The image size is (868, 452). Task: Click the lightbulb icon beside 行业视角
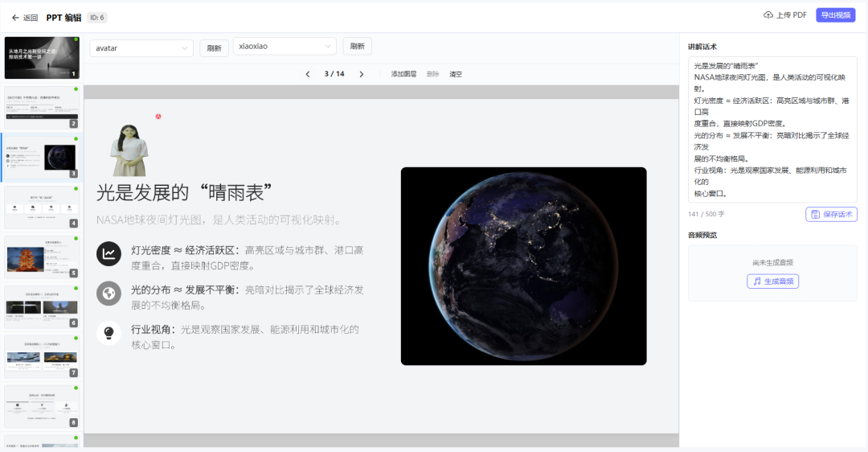click(109, 334)
